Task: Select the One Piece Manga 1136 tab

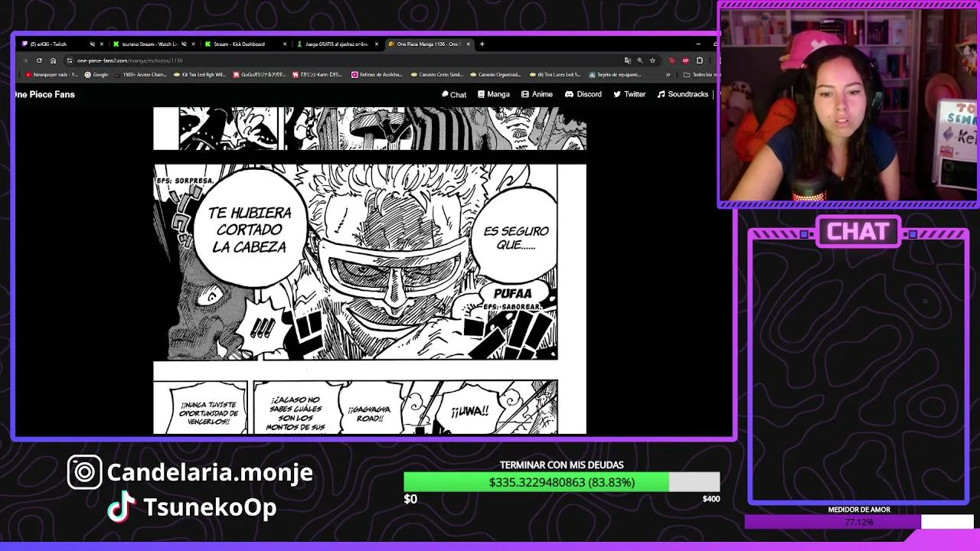Action: coord(428,44)
